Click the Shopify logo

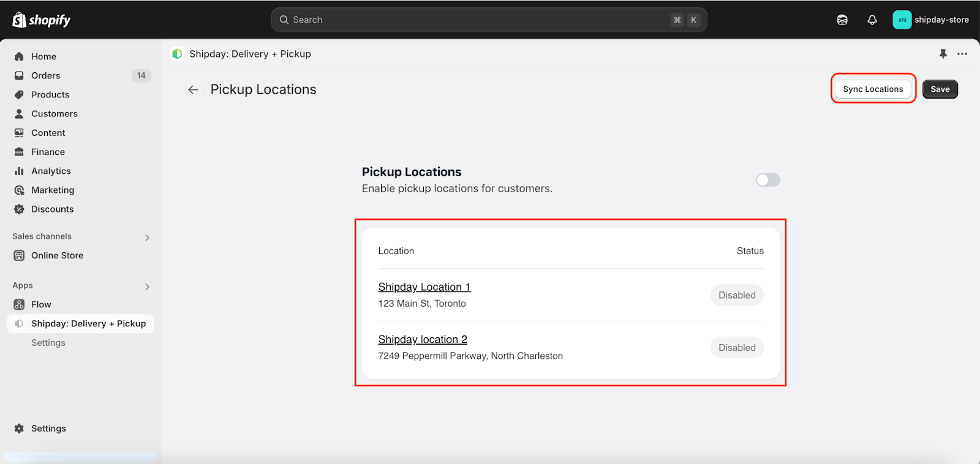pos(42,20)
